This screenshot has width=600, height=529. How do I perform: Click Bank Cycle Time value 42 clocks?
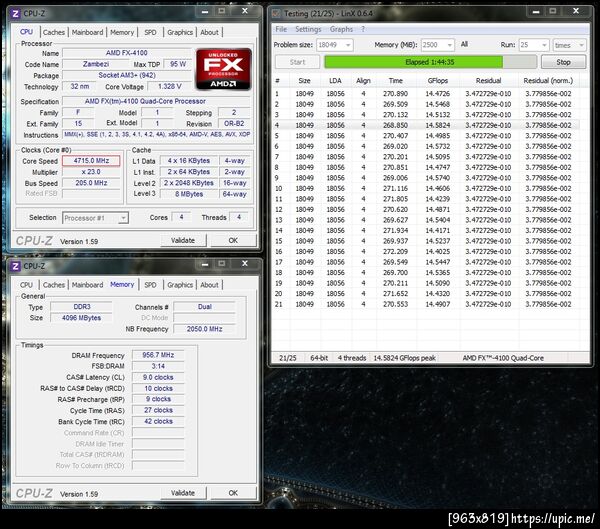point(158,421)
